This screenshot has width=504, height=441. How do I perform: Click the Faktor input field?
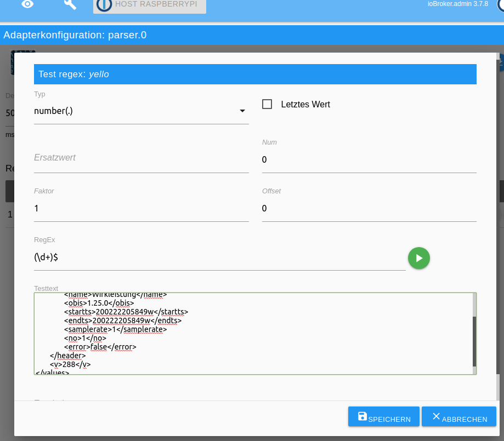141,209
